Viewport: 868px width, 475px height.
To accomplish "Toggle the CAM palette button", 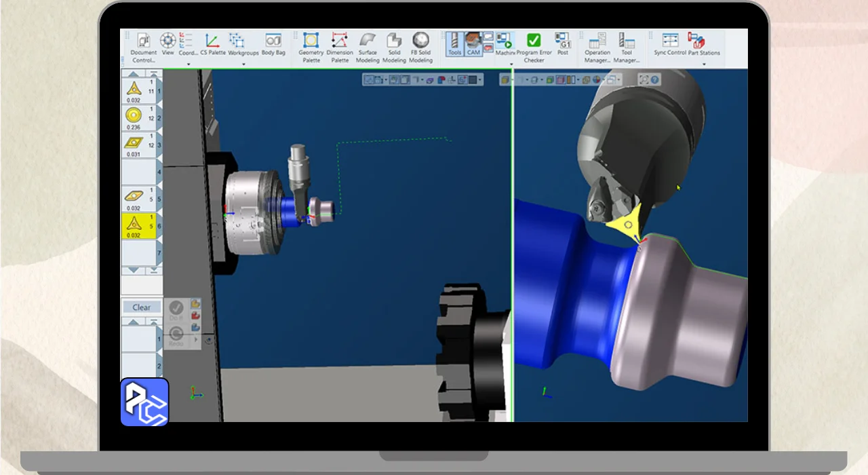I will (473, 43).
